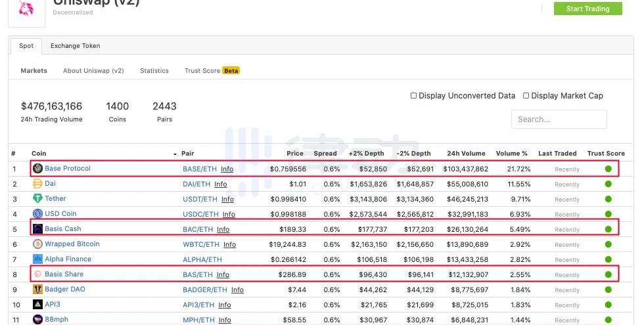Click Tether row green trust score dot
The height and width of the screenshot is (325, 644).
[609, 199]
